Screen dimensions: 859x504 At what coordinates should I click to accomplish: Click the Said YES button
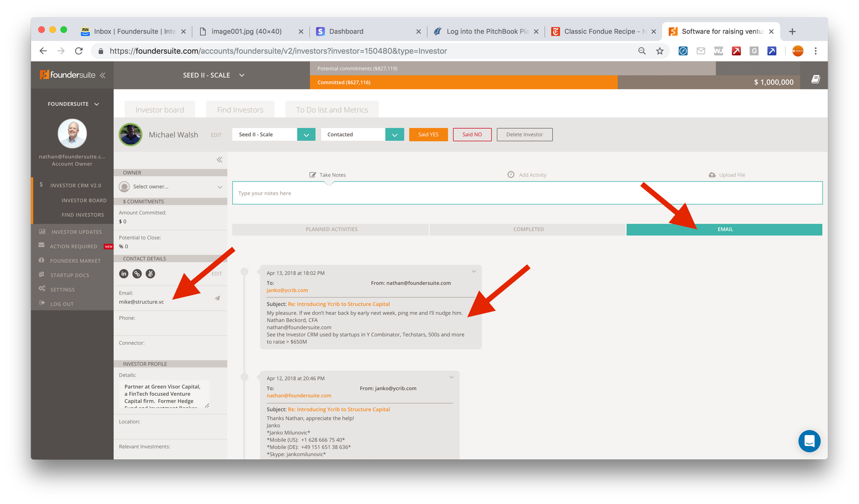(x=428, y=134)
